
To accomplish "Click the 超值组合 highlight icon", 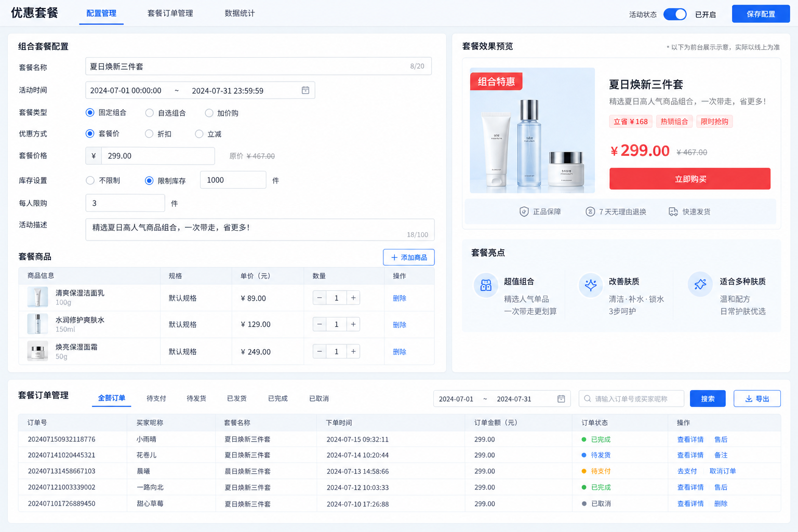I will pos(486,285).
